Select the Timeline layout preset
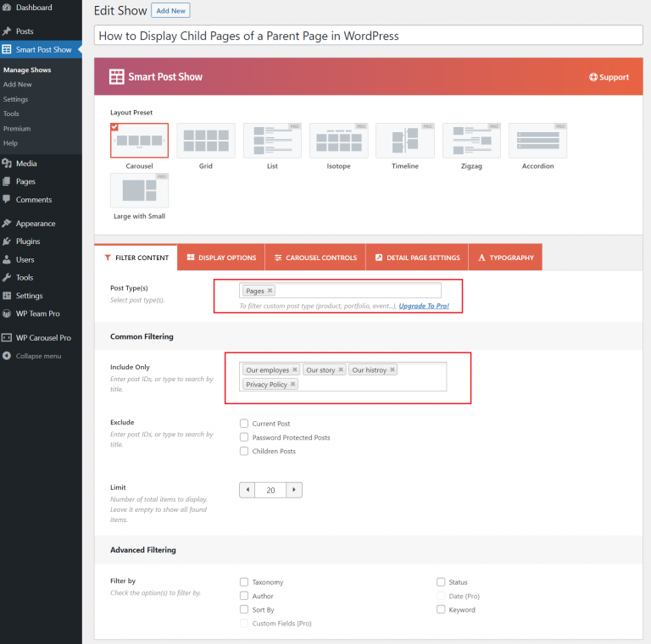 tap(405, 141)
